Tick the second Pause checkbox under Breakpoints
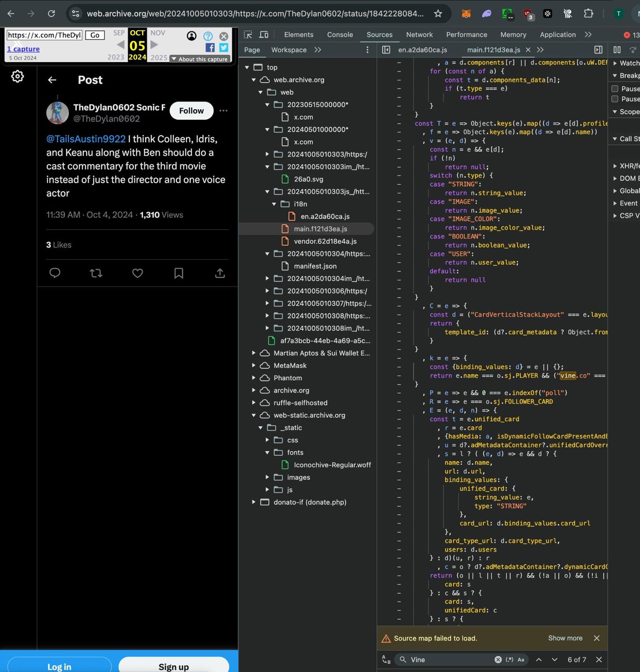The image size is (640, 672). point(615,99)
